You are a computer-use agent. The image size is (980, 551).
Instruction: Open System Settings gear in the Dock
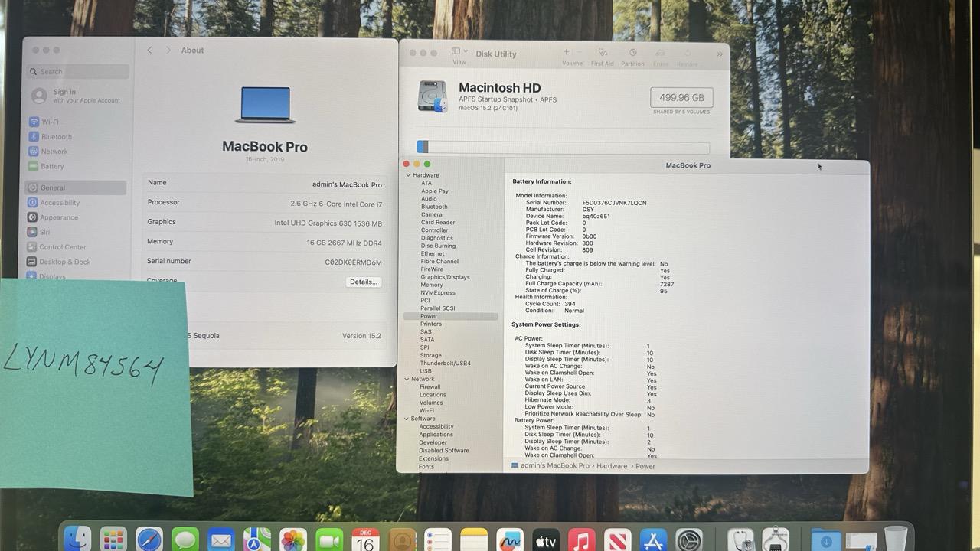click(x=690, y=540)
